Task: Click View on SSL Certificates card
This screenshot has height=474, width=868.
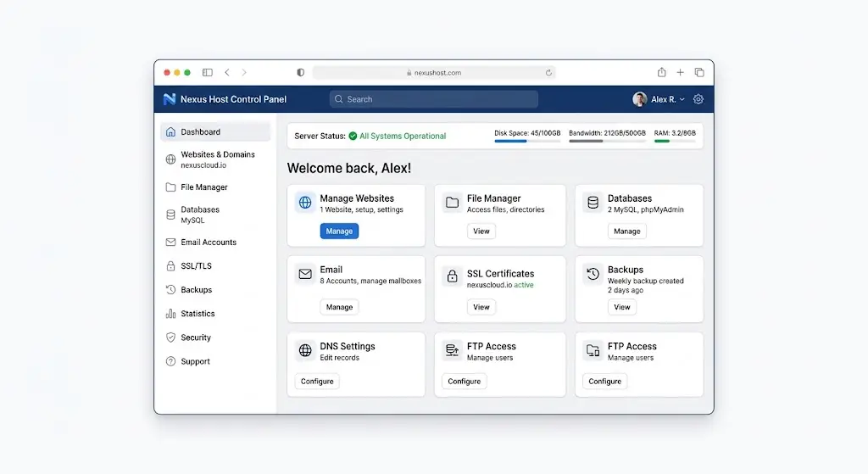Action: pyautogui.click(x=481, y=307)
